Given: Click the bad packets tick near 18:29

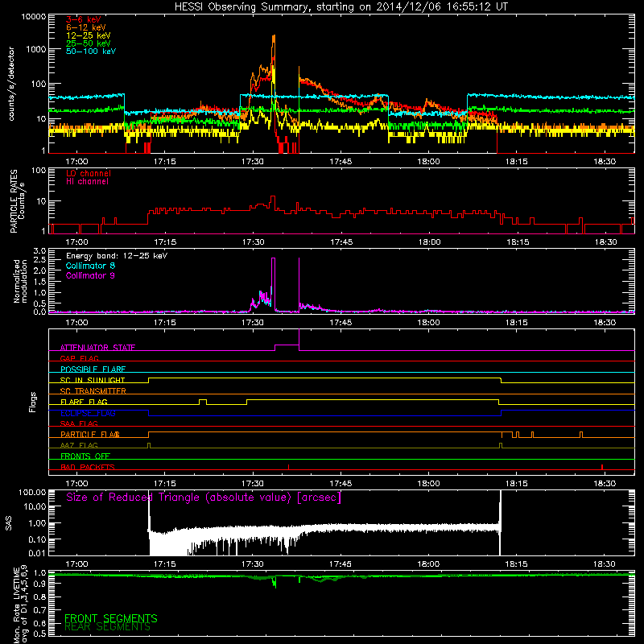Looking at the screenshot, I should pos(602,467).
